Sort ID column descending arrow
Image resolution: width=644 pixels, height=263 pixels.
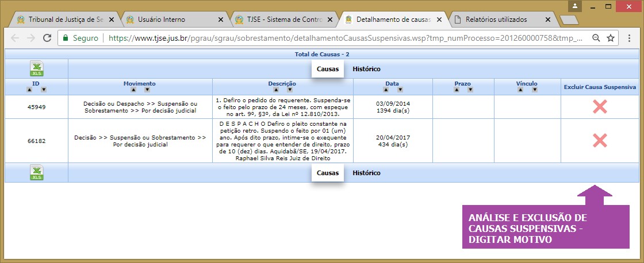pyautogui.click(x=44, y=90)
